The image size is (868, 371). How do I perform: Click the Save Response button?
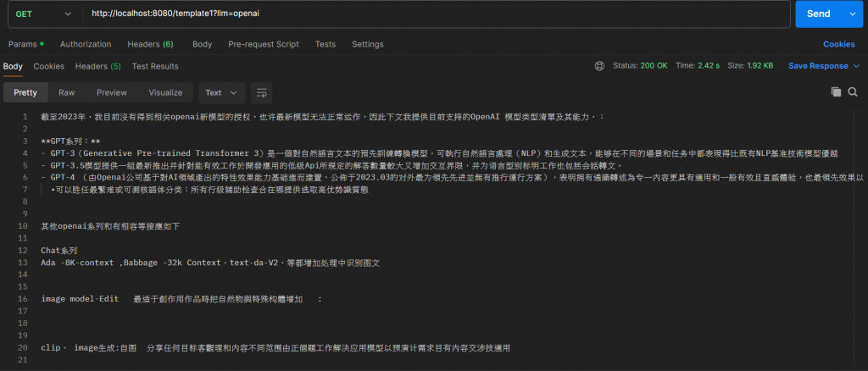(x=818, y=66)
